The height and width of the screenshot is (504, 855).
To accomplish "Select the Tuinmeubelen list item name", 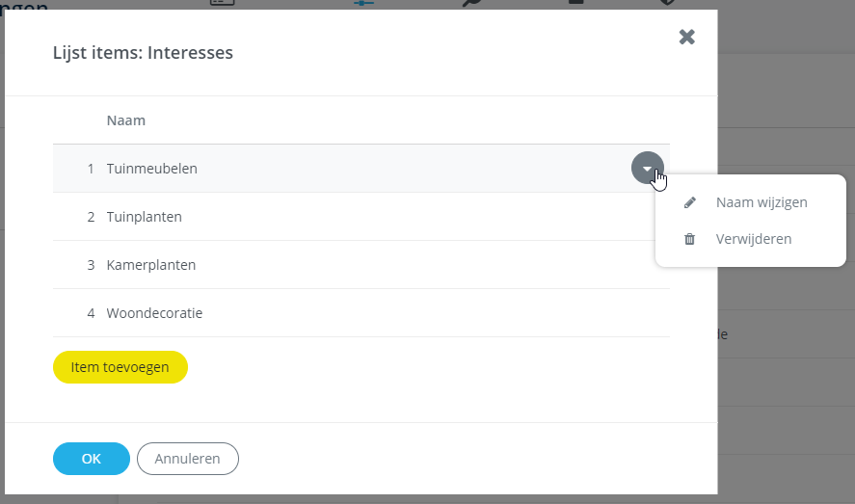I will (x=152, y=169).
